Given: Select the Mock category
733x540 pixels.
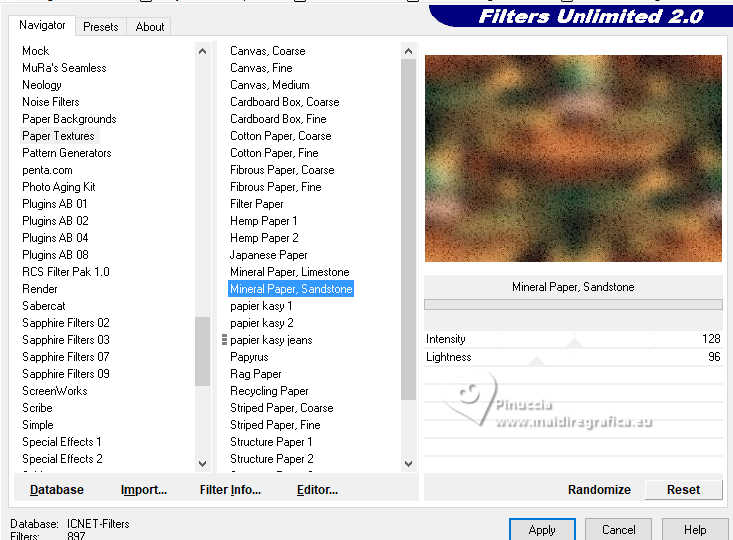Looking at the screenshot, I should [36, 51].
